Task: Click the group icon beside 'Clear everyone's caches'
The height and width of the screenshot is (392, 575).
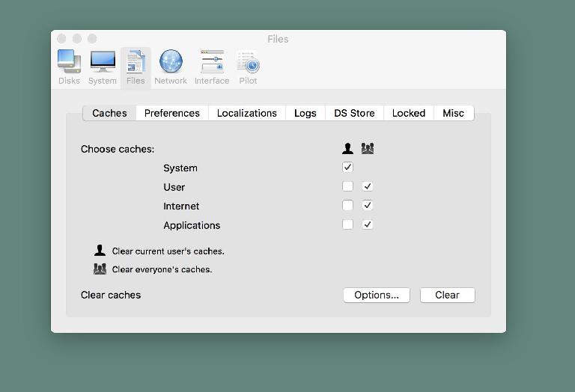Action: click(x=100, y=269)
